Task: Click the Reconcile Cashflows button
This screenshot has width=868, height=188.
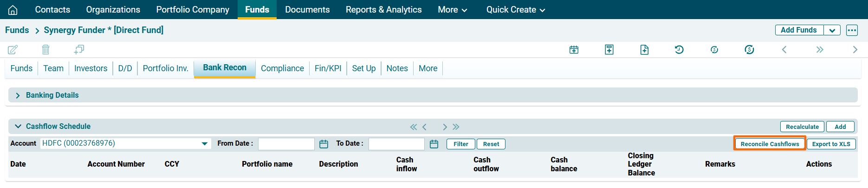Action: tap(770, 144)
